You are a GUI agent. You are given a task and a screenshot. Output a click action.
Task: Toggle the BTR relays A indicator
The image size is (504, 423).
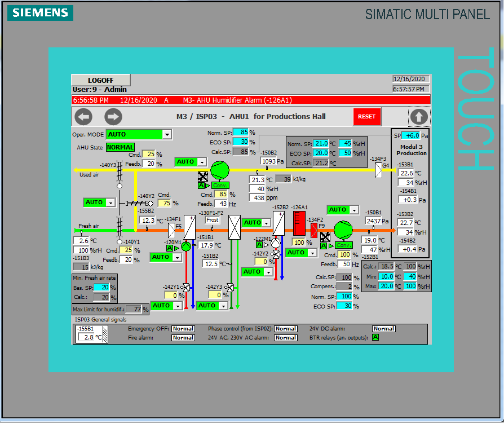[x=375, y=337]
